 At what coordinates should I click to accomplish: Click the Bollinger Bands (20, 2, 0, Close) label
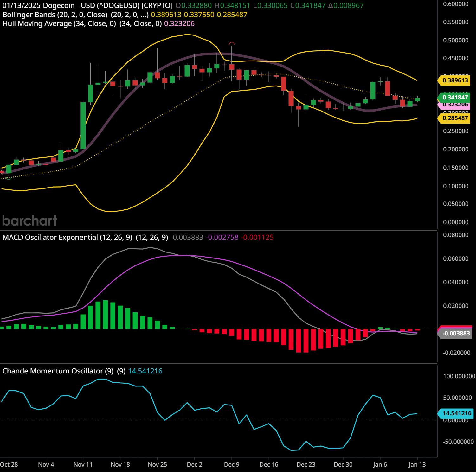click(x=55, y=15)
